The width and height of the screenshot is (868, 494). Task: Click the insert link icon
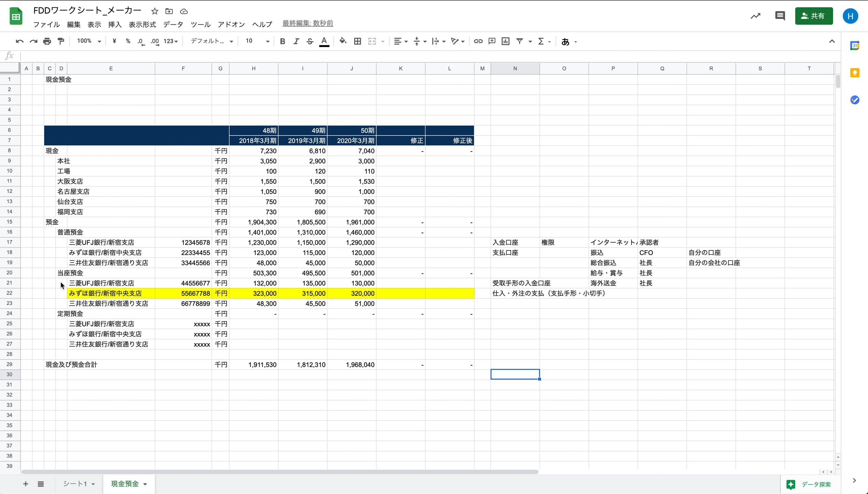478,42
